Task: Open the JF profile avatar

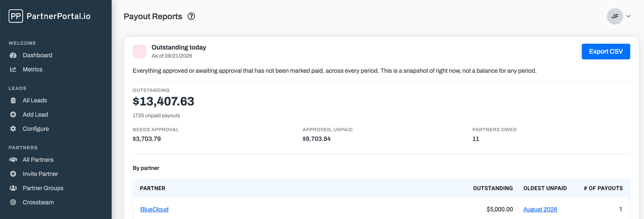Action: pyautogui.click(x=615, y=16)
